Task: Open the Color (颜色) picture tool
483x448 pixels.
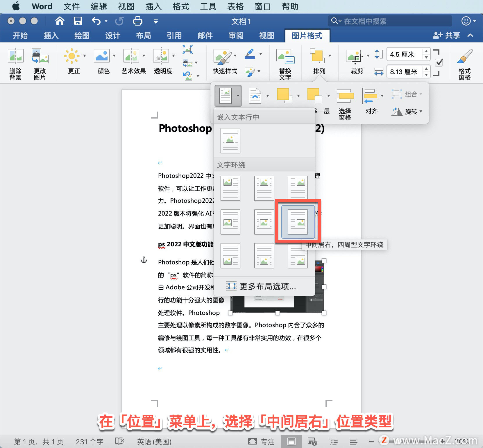Action: [x=101, y=56]
